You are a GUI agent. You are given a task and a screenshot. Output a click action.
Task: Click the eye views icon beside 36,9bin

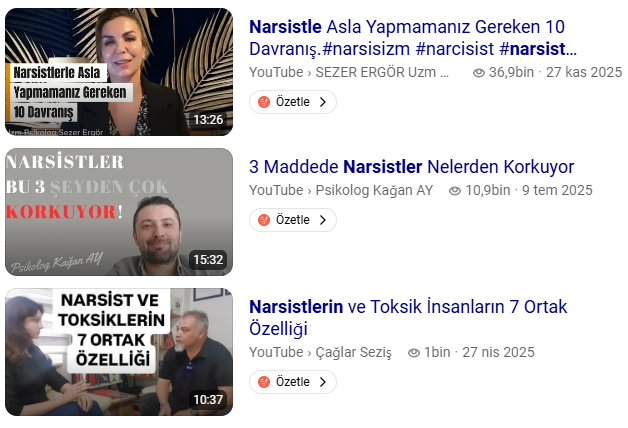click(x=479, y=73)
